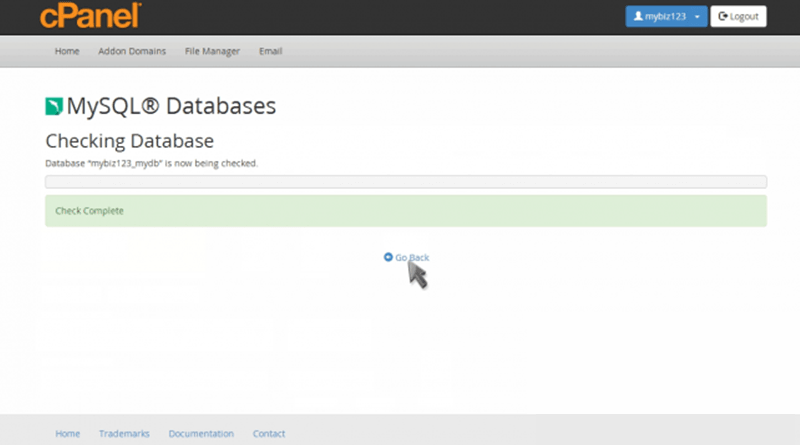
Task: Click the Check Complete message box
Action: [406, 211]
